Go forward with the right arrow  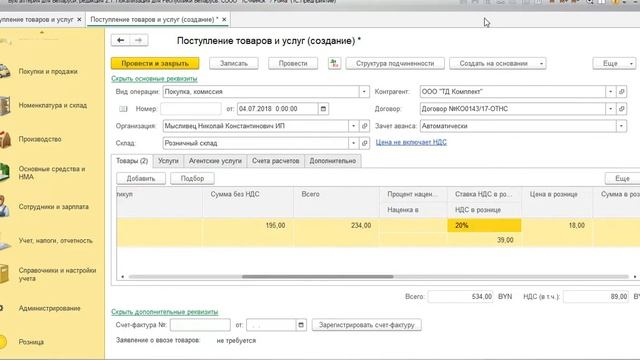tap(139, 40)
